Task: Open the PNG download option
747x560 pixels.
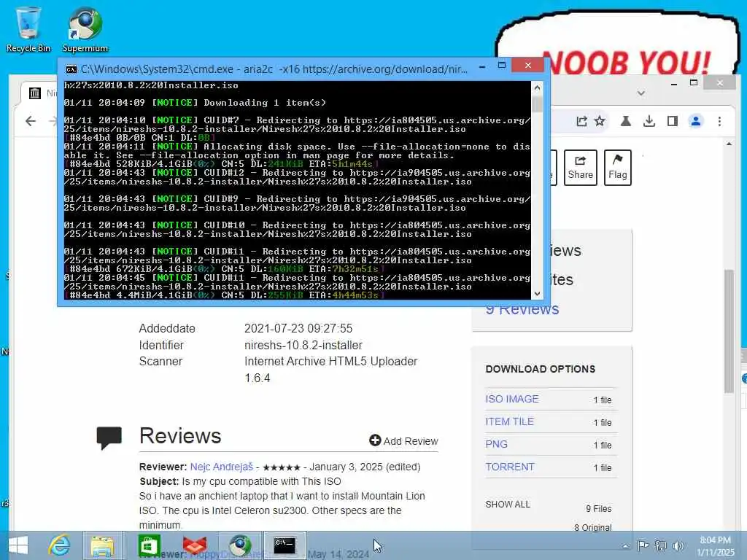Action: (x=496, y=444)
